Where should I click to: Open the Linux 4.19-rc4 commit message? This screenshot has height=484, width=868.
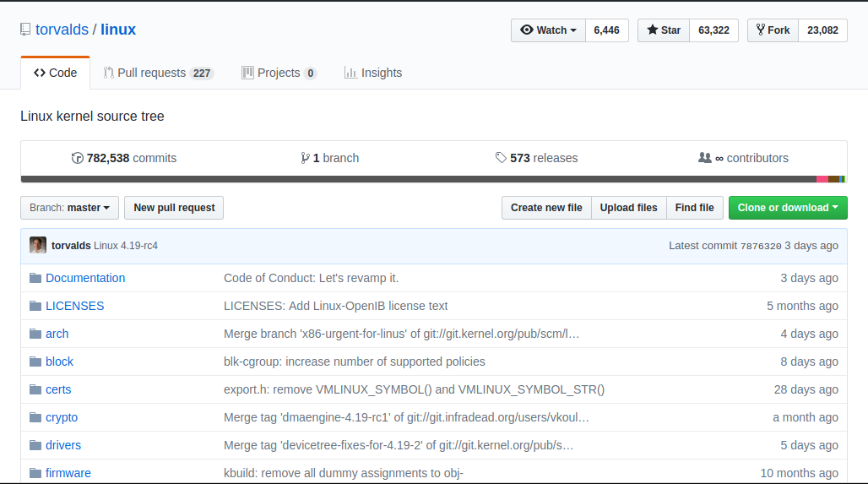(126, 245)
